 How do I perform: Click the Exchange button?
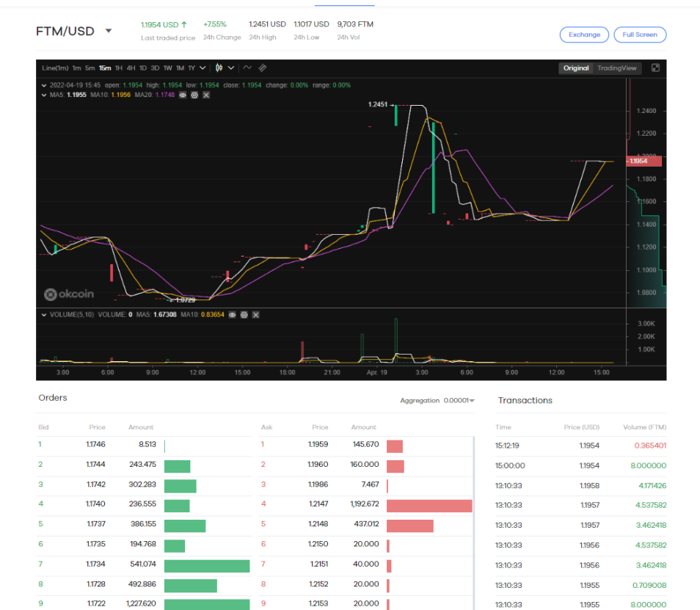[x=584, y=35]
